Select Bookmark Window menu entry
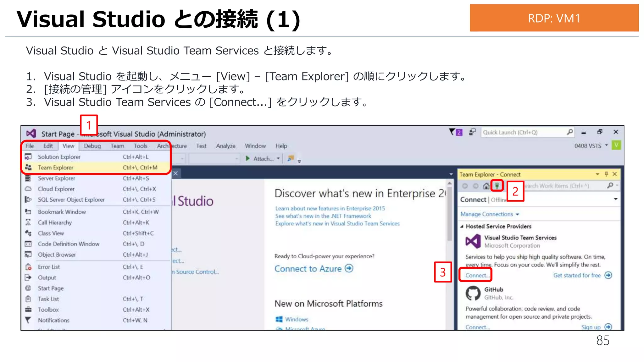Viewport: 644px width, 362px height. coord(96,212)
